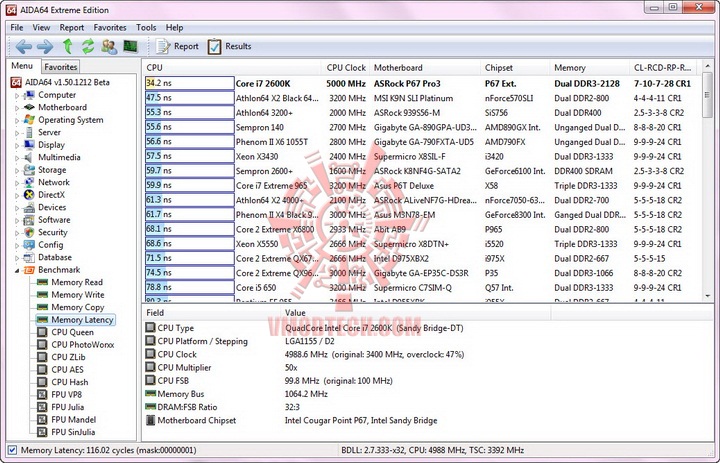Click the Forward arrow toolbar icon

point(45,46)
